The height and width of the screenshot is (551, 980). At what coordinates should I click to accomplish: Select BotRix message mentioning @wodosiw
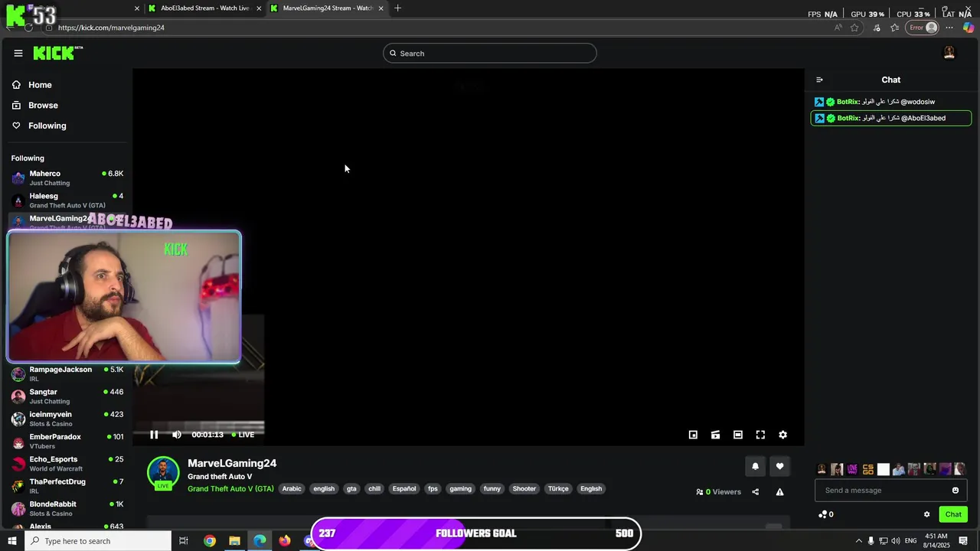pos(891,102)
